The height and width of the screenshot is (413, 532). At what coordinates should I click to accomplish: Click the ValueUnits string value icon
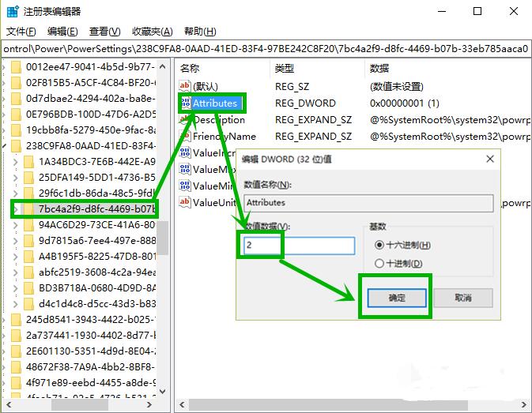[185, 202]
